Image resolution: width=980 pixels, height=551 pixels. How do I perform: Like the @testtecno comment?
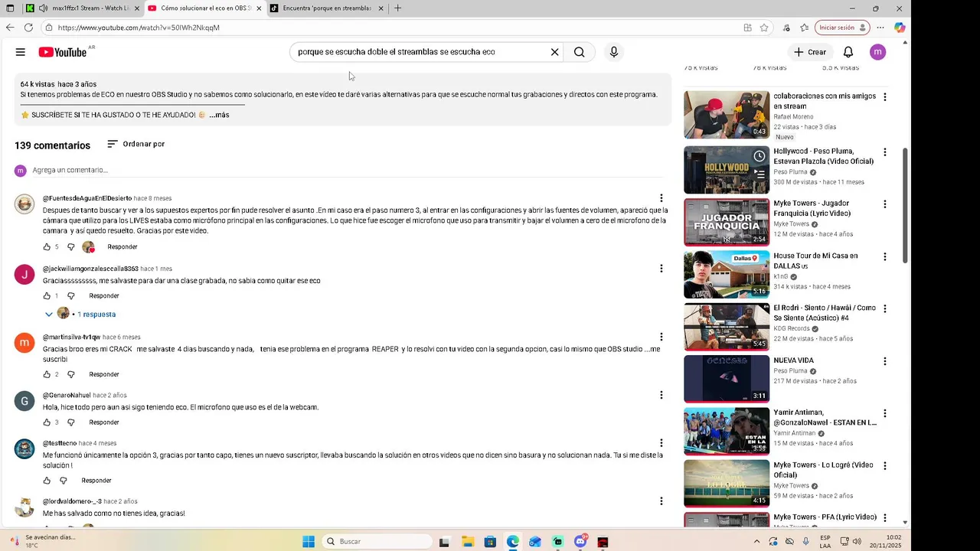point(47,481)
